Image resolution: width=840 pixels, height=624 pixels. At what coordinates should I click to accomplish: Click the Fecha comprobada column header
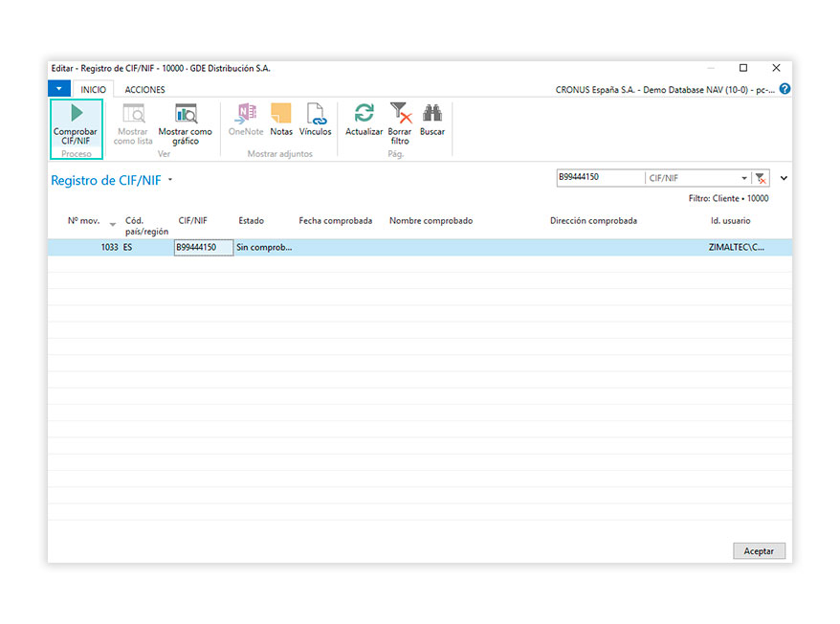click(x=335, y=221)
